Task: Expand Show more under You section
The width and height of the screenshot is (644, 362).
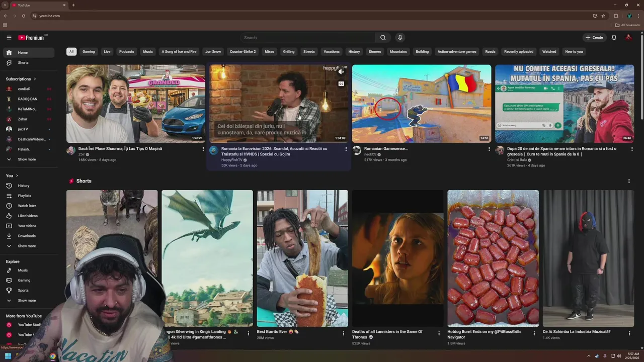Action: point(29,246)
